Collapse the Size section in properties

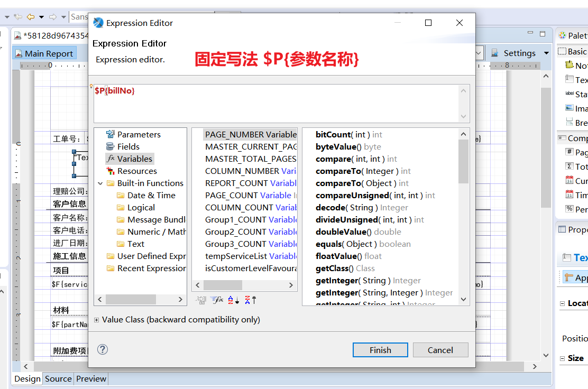[562, 359]
